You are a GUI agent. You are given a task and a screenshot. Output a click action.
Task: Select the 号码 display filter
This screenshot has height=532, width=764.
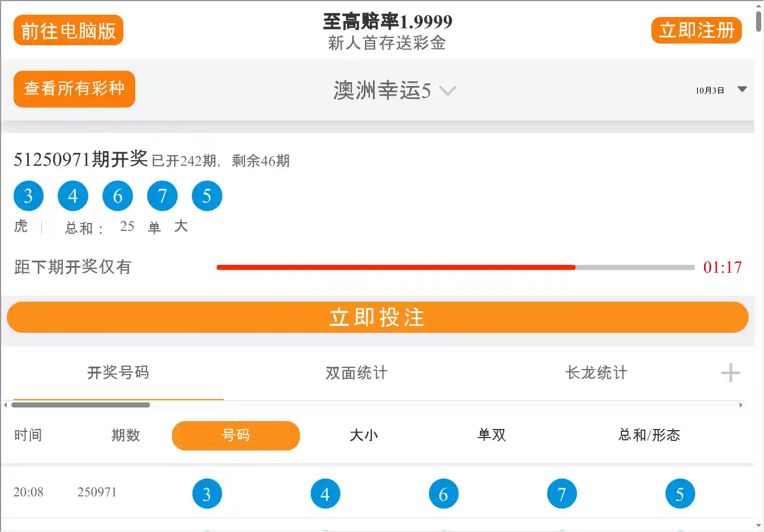click(x=235, y=435)
